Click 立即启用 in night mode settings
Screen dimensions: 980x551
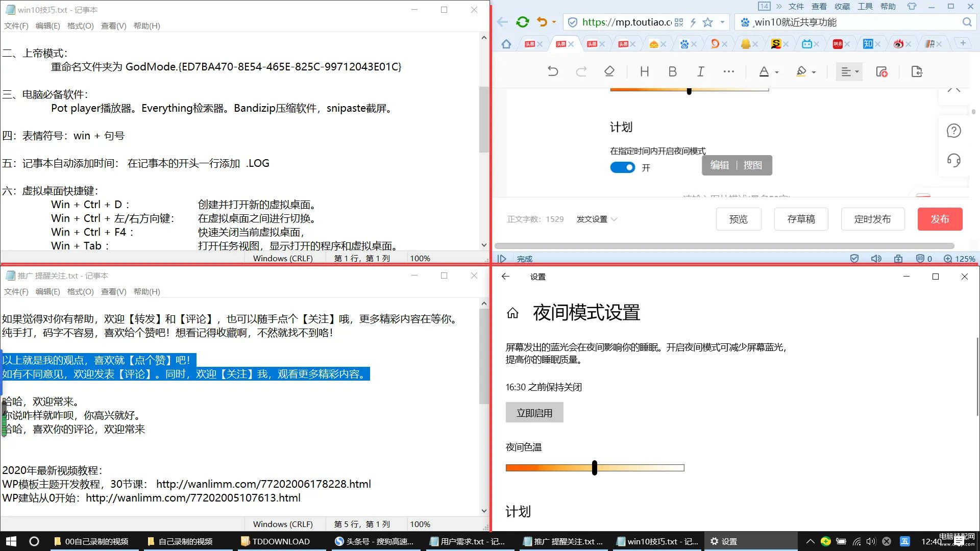click(534, 412)
